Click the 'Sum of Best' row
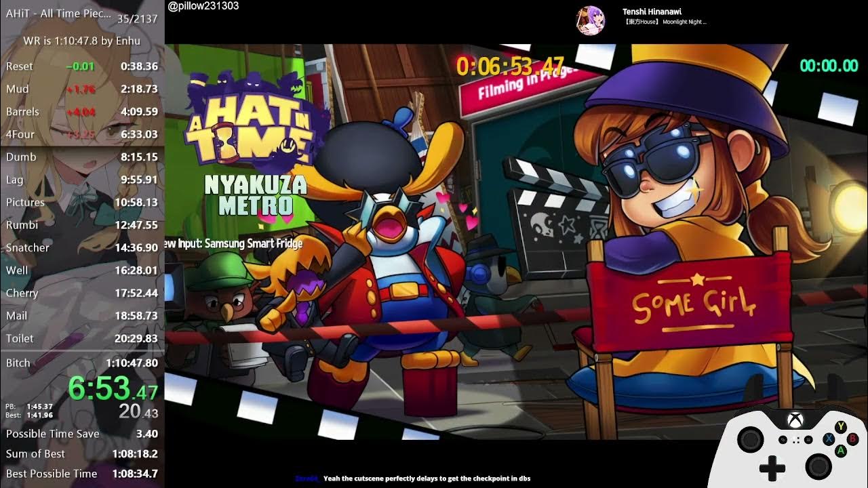Viewport: 868px width, 488px height. click(x=82, y=453)
